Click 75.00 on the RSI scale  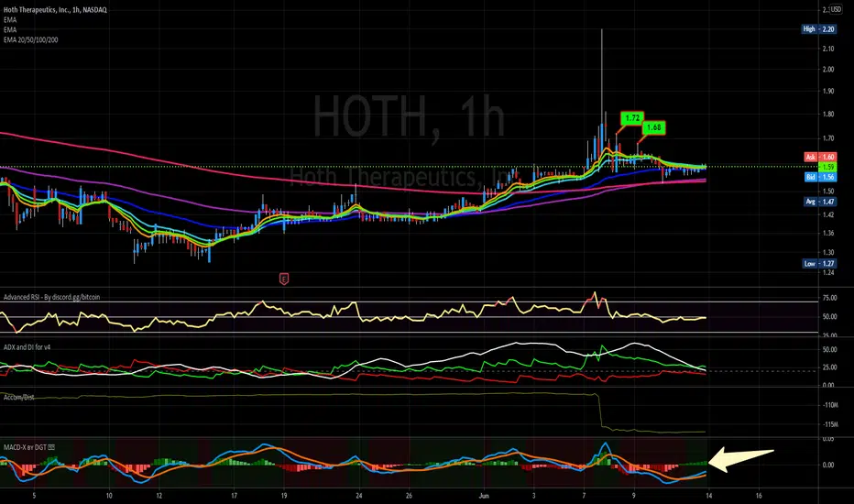pyautogui.click(x=829, y=298)
